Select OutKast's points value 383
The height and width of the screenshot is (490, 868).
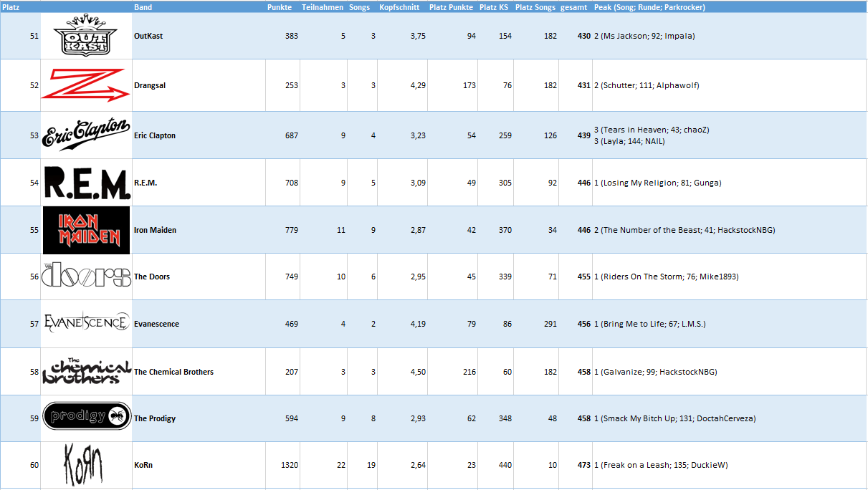point(291,36)
